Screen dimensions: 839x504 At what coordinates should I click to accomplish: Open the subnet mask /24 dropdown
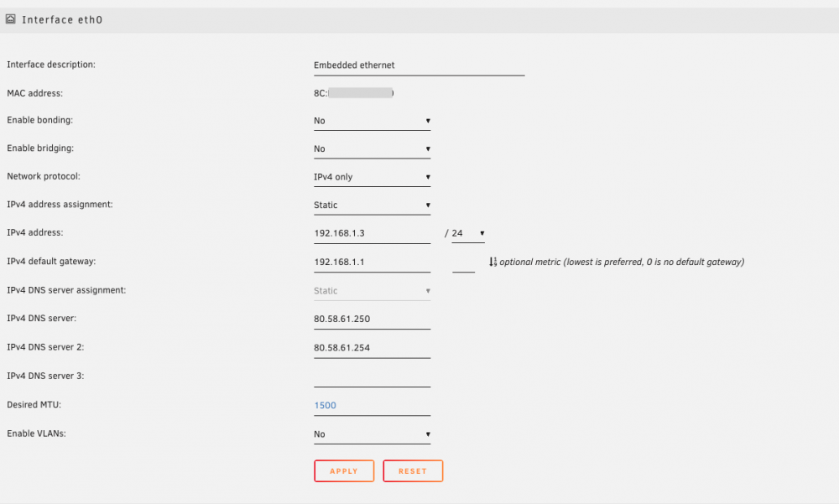tap(468, 233)
